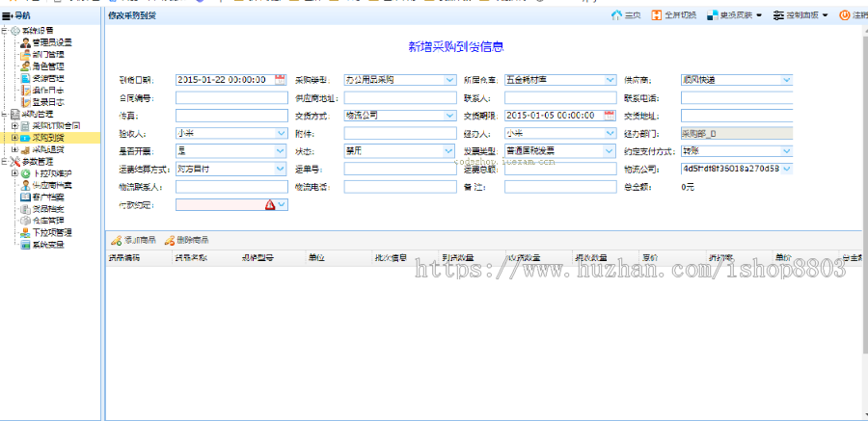
Task: Open the 状态 dropdown
Action: [449, 150]
